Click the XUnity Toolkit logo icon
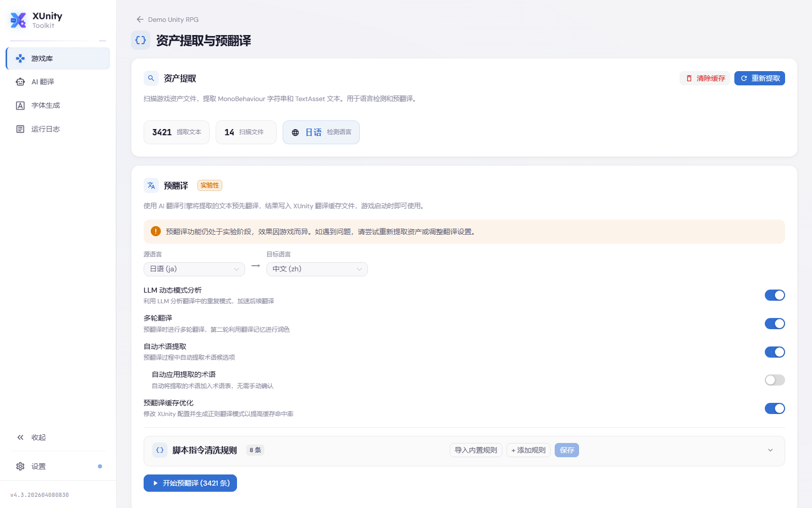The width and height of the screenshot is (812, 508). tap(18, 20)
